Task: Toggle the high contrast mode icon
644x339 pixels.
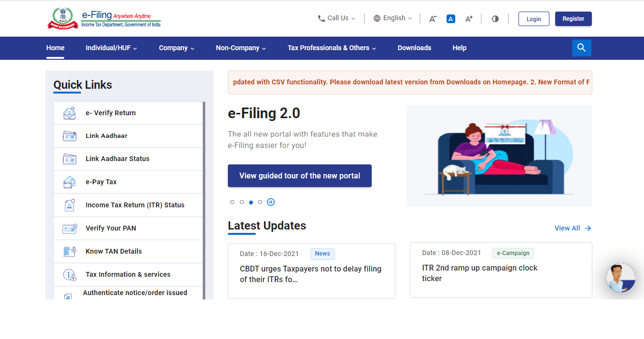Action: pyautogui.click(x=495, y=19)
